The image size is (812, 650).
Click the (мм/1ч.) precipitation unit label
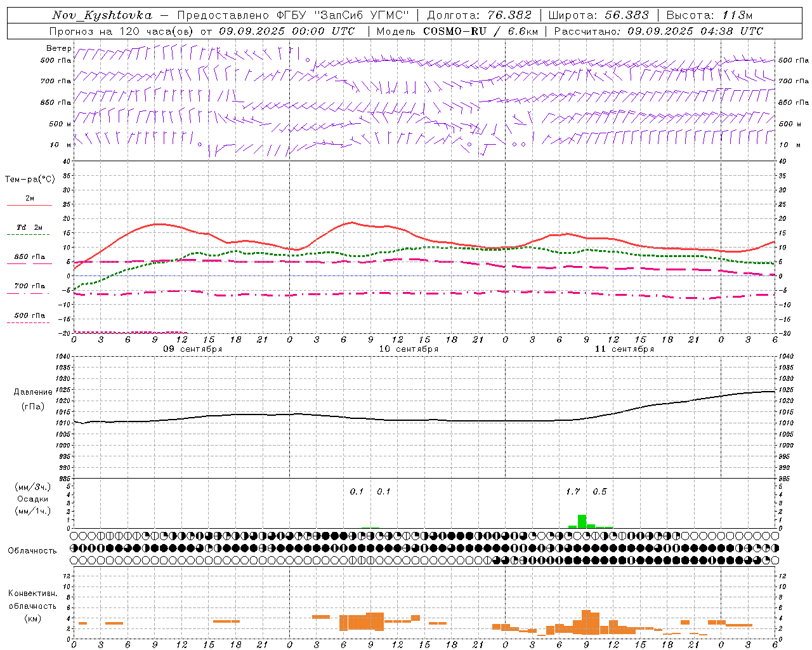click(x=33, y=511)
